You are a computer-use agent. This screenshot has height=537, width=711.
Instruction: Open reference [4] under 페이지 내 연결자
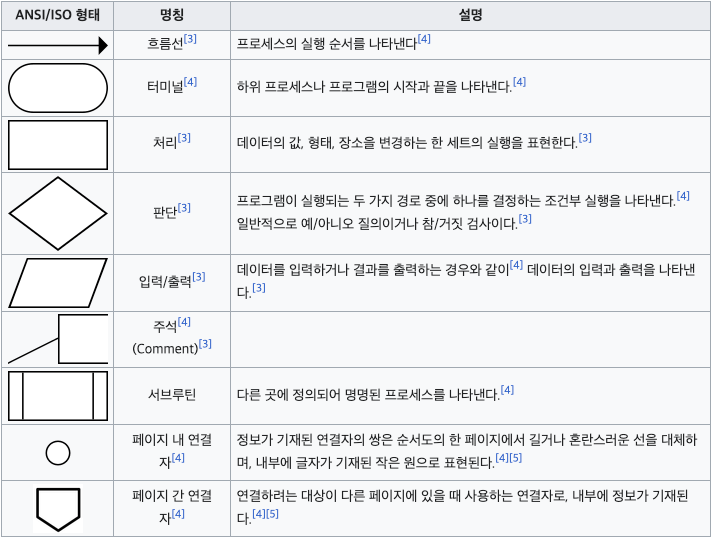pos(178,458)
